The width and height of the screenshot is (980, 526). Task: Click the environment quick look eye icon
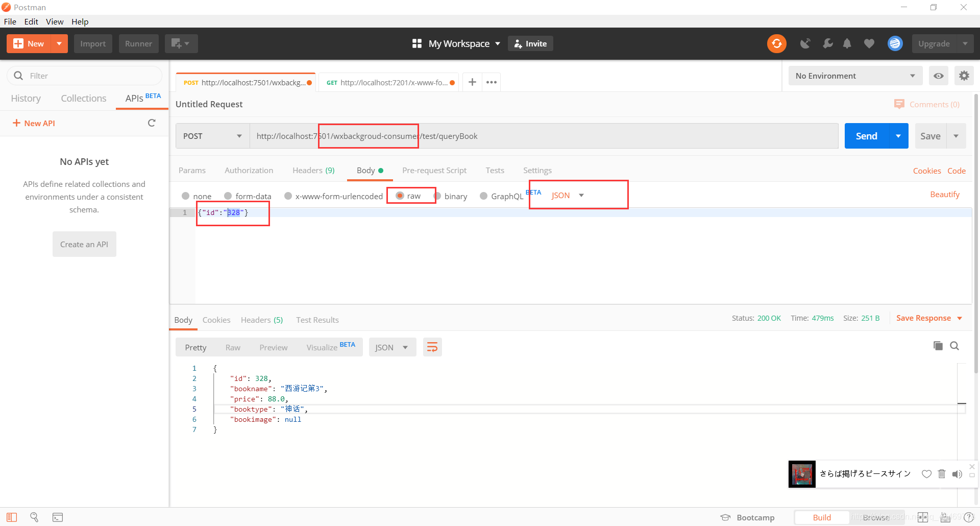[938, 76]
